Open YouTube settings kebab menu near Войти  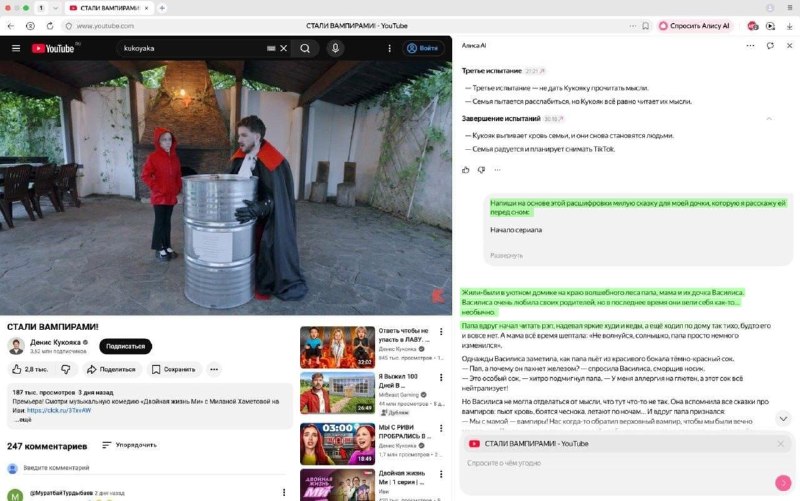click(389, 48)
